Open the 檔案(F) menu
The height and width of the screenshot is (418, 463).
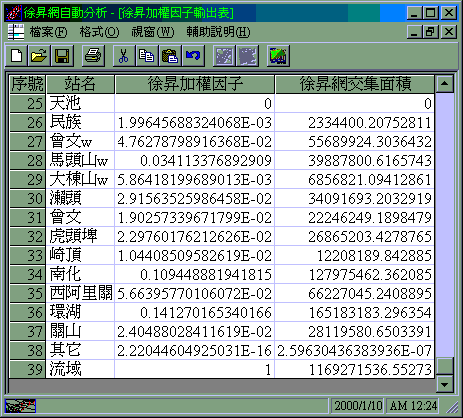pyautogui.click(x=48, y=32)
